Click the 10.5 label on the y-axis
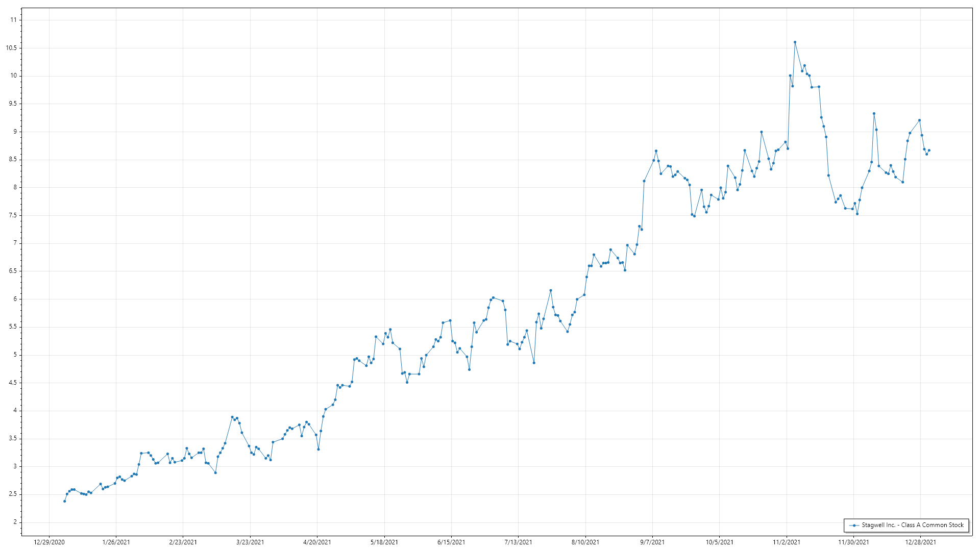Image resolution: width=980 pixels, height=551 pixels. [x=11, y=48]
